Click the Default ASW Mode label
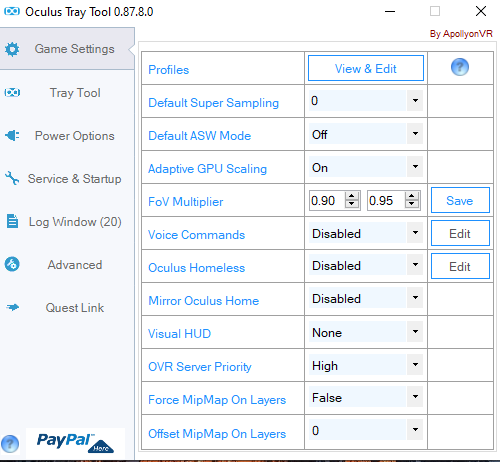The image size is (500, 462). click(x=199, y=136)
